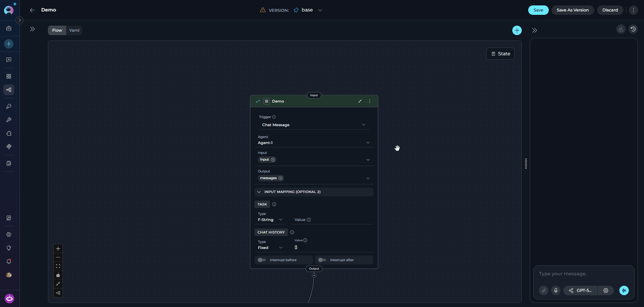Click the Input connector on Demo node
This screenshot has width=644, height=307.
(314, 95)
